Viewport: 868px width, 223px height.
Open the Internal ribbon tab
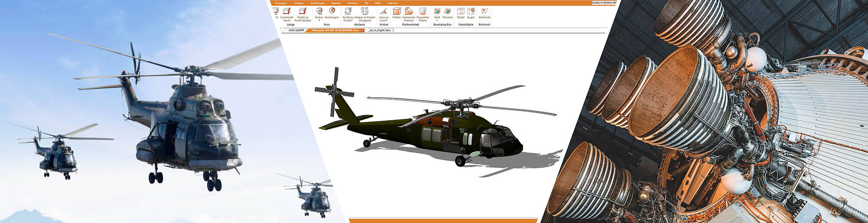[x=392, y=3]
